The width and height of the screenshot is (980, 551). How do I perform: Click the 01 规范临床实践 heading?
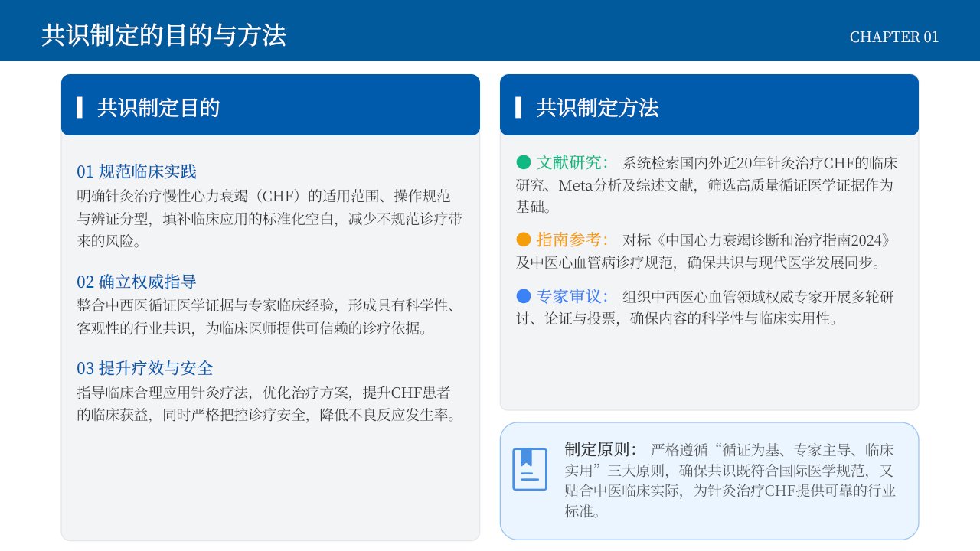(x=136, y=171)
